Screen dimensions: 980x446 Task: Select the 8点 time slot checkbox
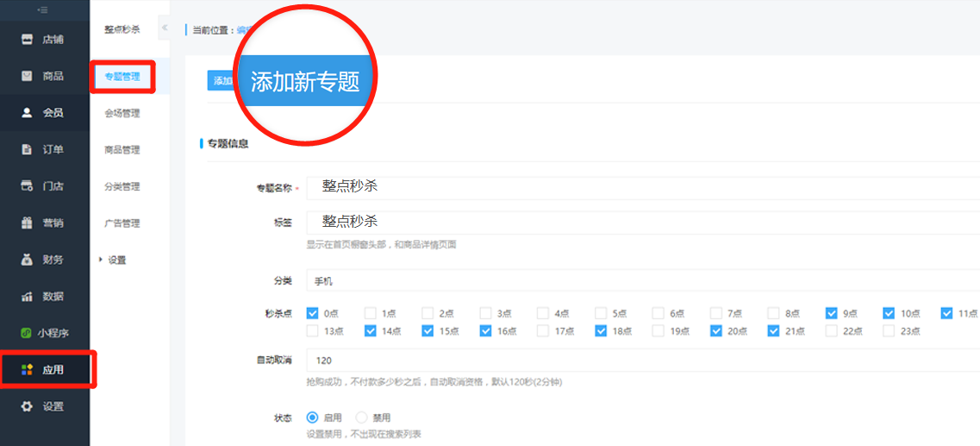coord(774,313)
